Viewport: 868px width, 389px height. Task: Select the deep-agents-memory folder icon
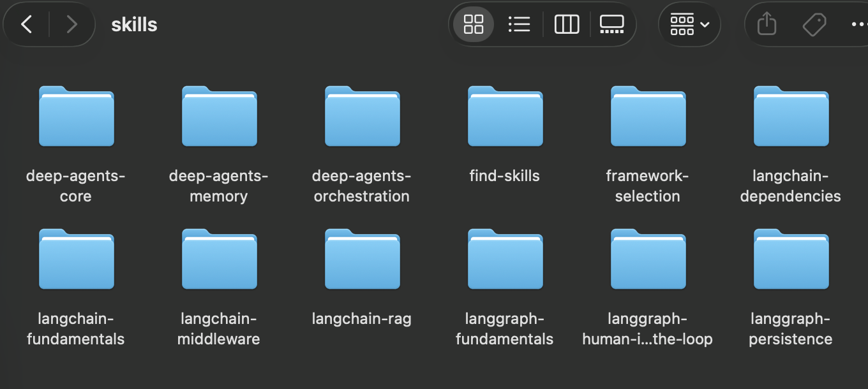point(219,117)
